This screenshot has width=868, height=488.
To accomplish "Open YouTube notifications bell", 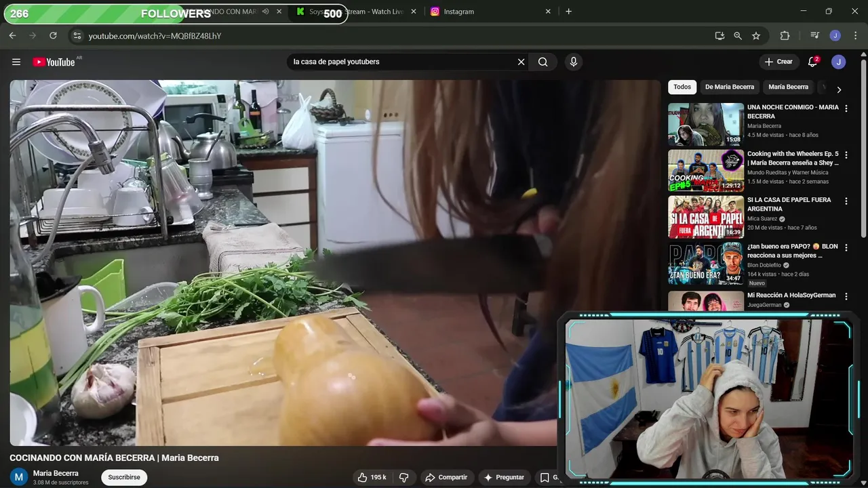I will coord(812,62).
